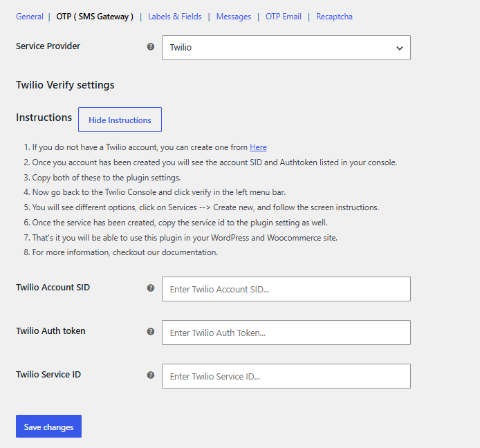
Task: Click the 'Instructions' heading text
Action: click(44, 118)
